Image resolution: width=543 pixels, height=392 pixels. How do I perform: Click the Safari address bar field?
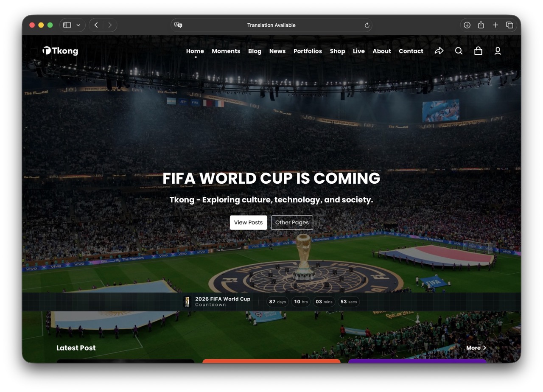(271, 25)
